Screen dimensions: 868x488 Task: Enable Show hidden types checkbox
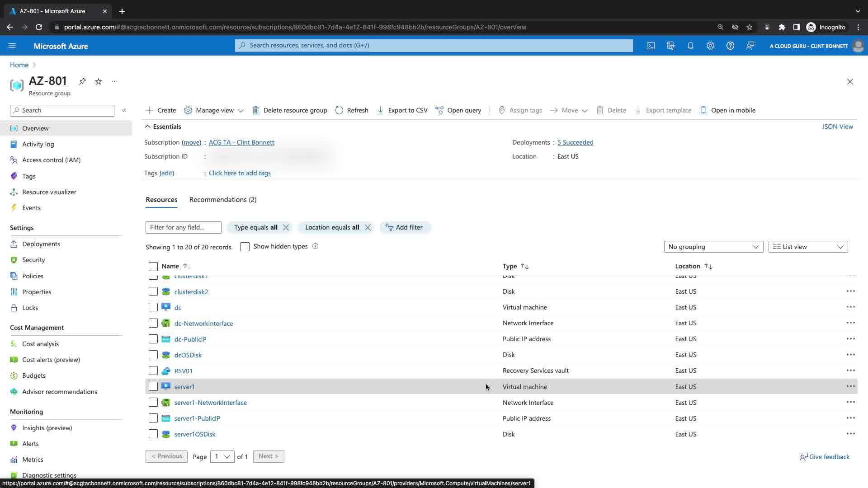click(245, 247)
